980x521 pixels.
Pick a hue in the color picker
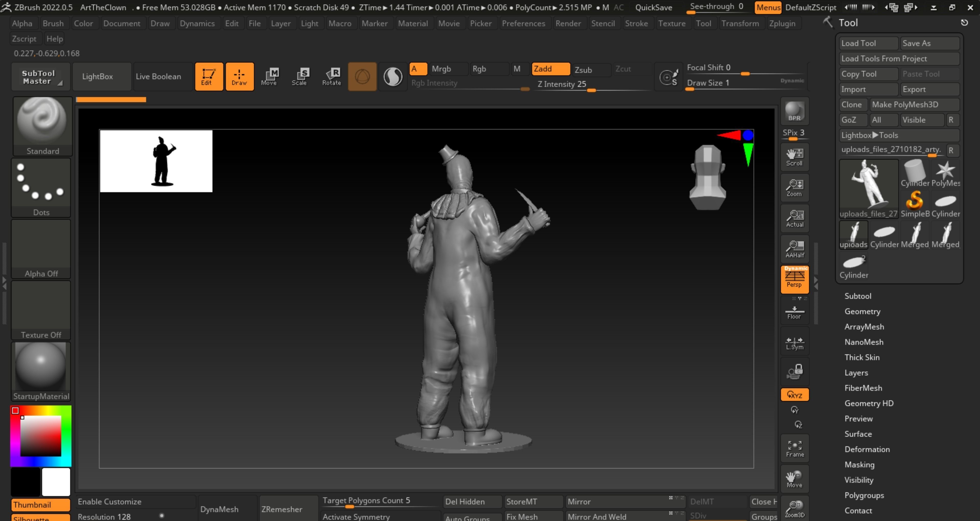(41, 436)
